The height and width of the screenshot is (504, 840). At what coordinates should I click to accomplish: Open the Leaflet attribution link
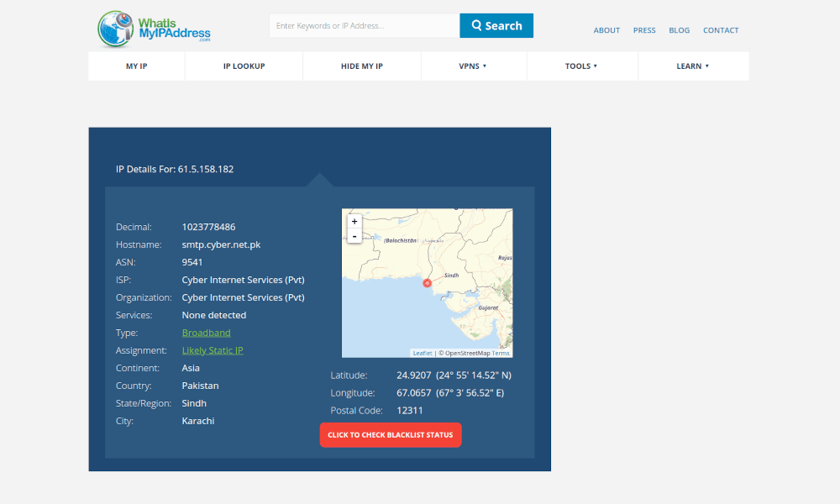pyautogui.click(x=423, y=353)
